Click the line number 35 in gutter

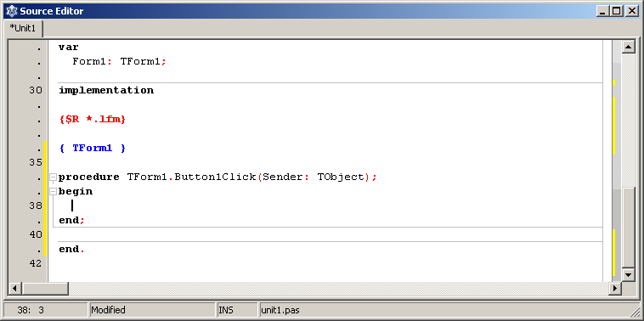click(36, 162)
